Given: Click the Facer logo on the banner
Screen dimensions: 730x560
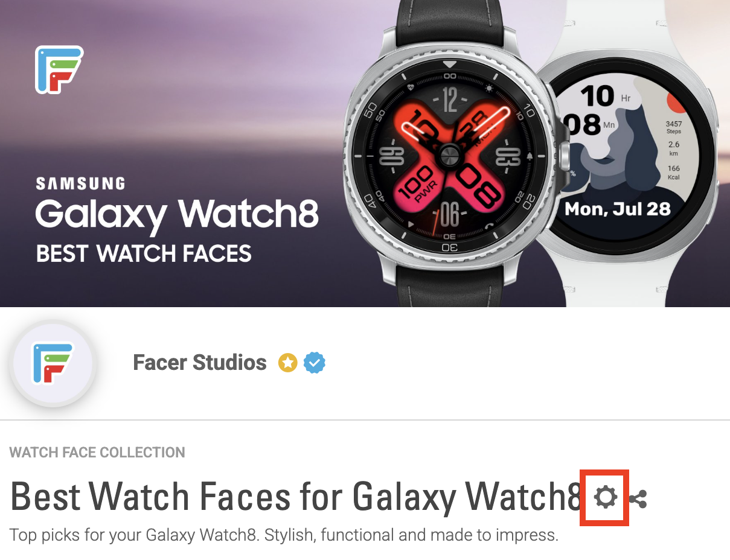Looking at the screenshot, I should click(x=59, y=69).
